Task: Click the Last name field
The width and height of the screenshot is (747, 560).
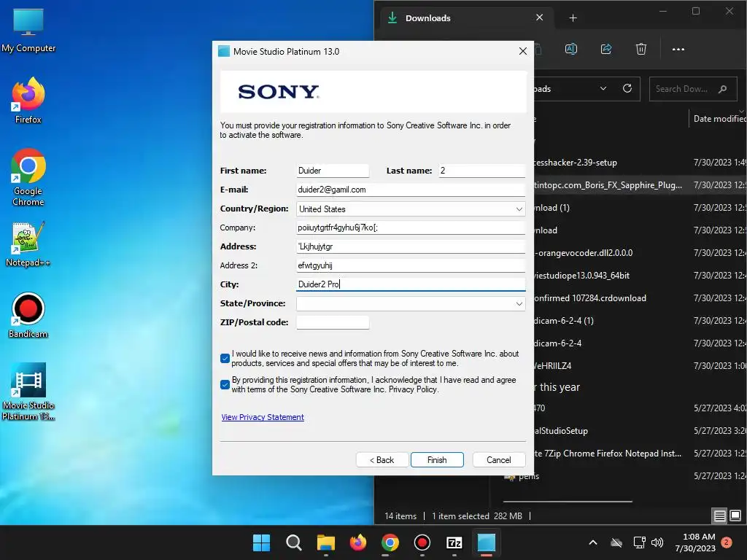Action: click(x=481, y=171)
